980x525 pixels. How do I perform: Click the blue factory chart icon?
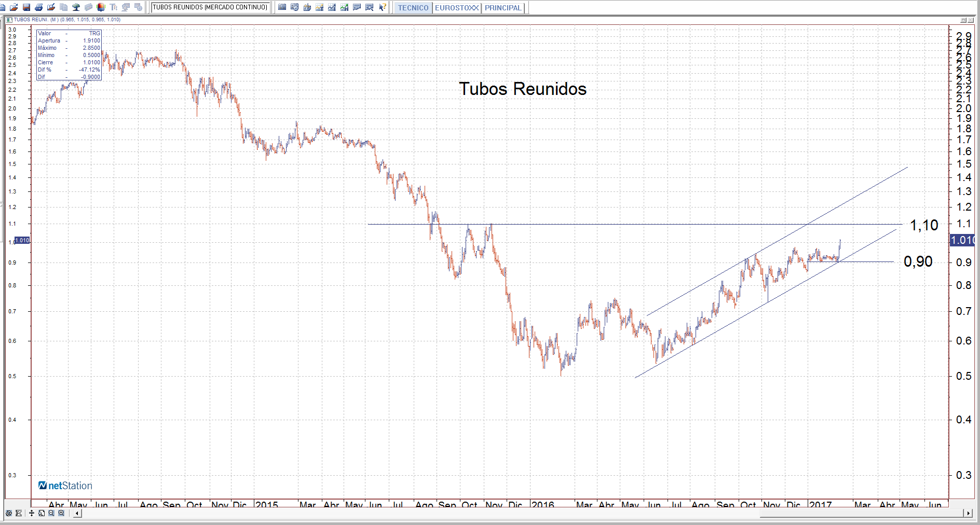(x=307, y=7)
